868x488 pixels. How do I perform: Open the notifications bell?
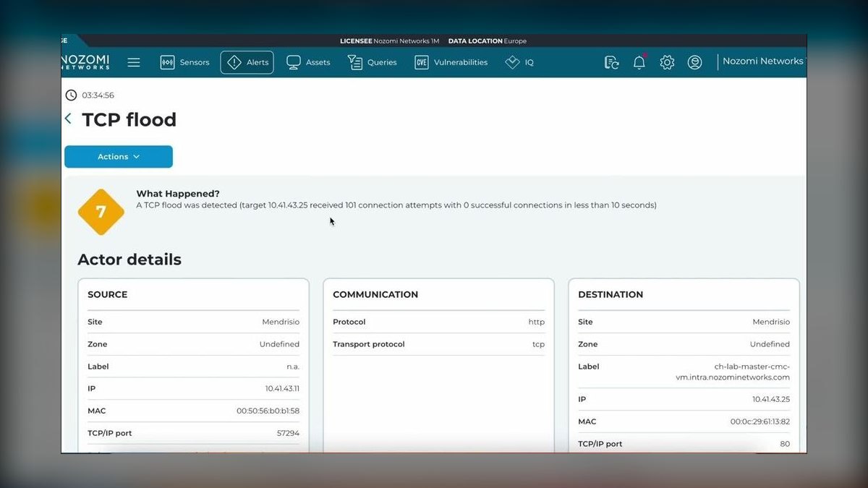pos(639,62)
